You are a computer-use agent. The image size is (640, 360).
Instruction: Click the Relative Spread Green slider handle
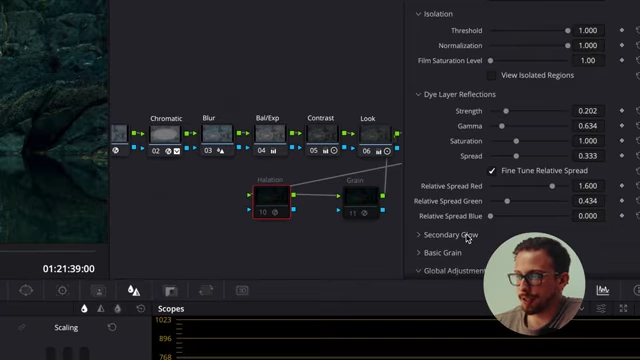click(x=507, y=201)
